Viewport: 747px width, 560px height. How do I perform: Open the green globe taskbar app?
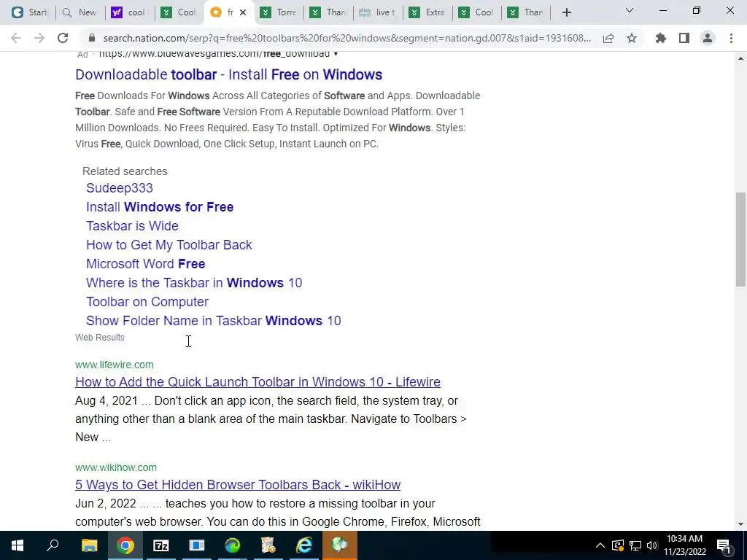tap(340, 545)
